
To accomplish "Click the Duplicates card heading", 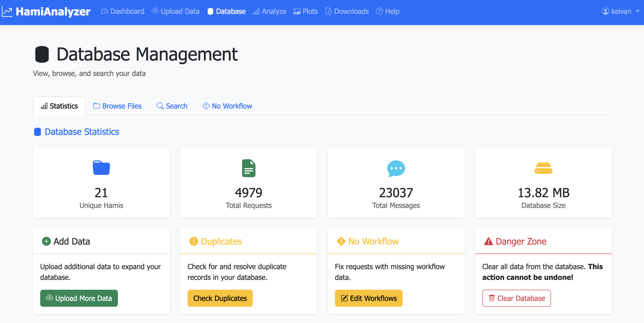I will [x=221, y=241].
